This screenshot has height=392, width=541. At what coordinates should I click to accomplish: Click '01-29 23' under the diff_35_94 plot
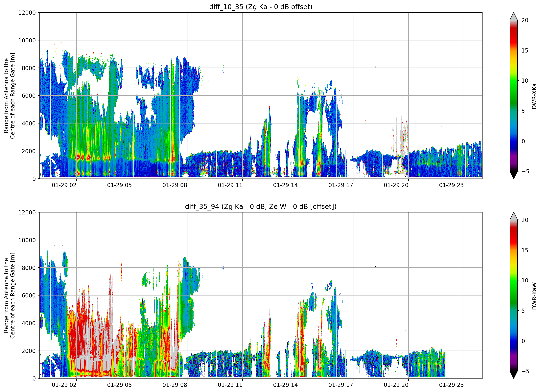pos(452,385)
